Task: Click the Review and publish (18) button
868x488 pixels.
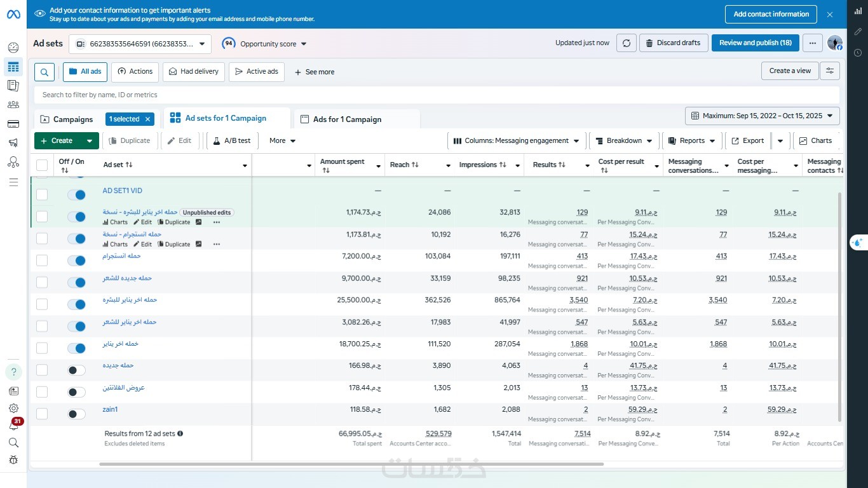Action: coord(755,43)
